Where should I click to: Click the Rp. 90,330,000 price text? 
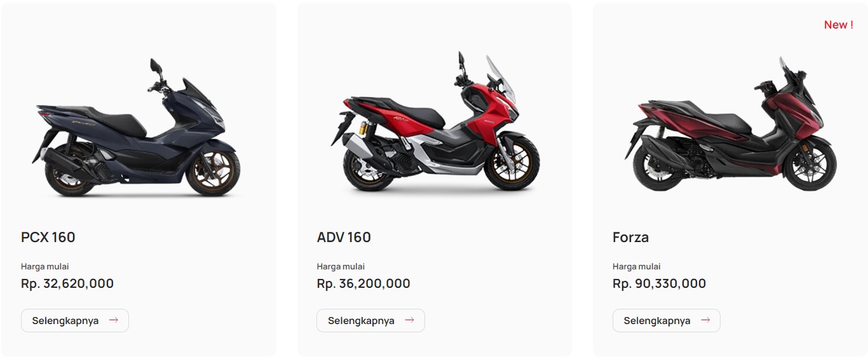click(x=660, y=283)
